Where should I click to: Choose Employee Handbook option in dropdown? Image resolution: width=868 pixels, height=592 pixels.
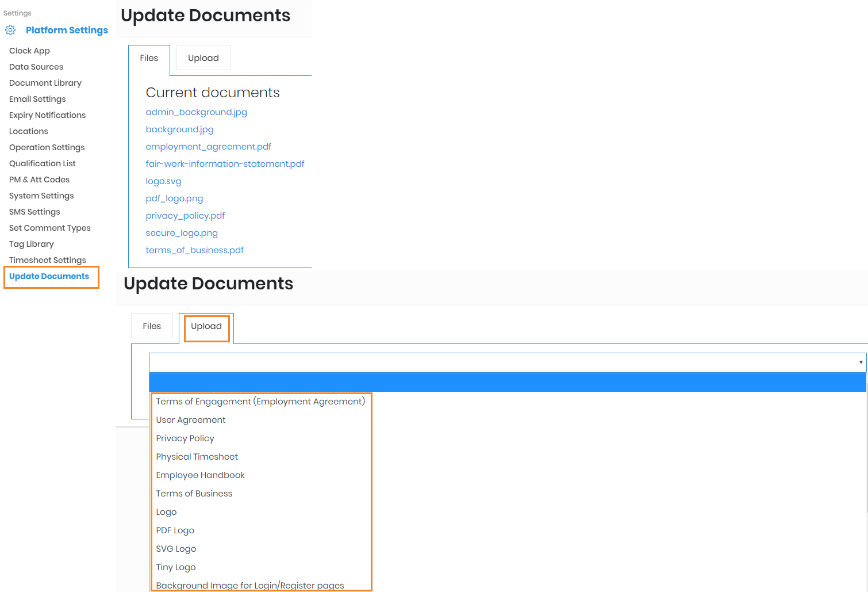point(200,475)
